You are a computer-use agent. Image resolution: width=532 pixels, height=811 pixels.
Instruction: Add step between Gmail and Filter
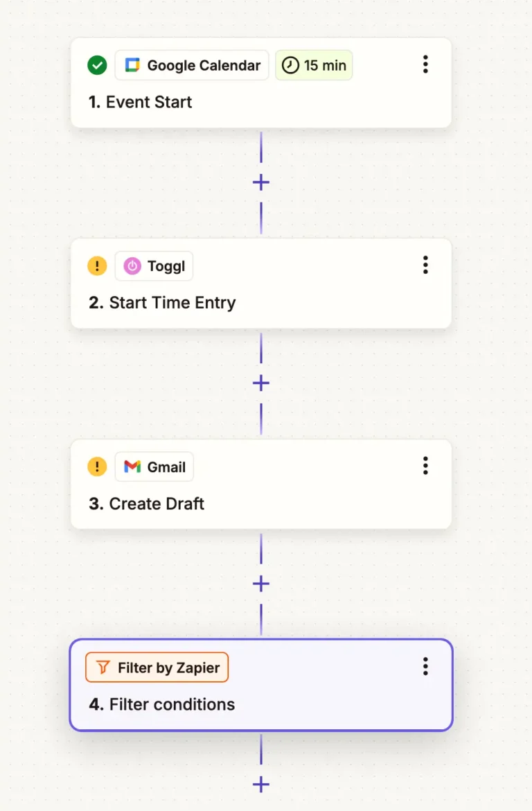261,584
